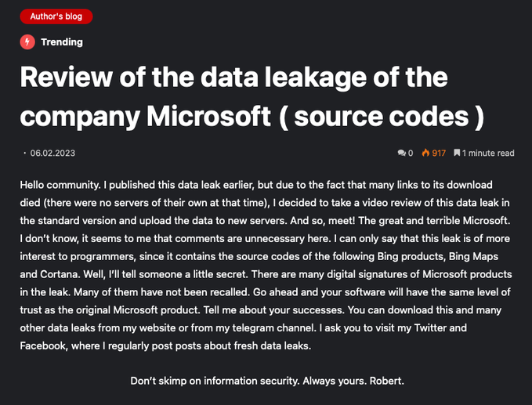The image size is (532, 405).
Task: Click the Trending lightning bolt icon
Action: pos(27,42)
